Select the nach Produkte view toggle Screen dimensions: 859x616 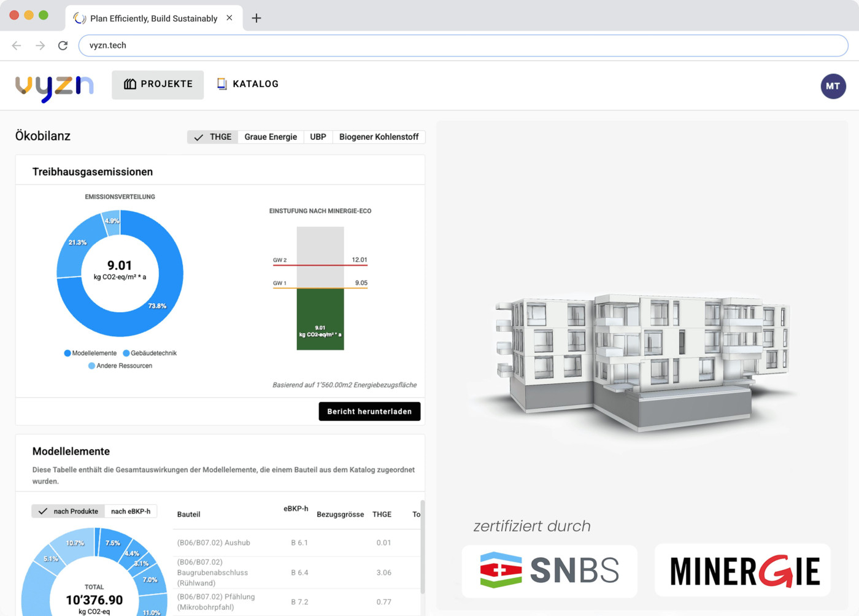coord(68,511)
